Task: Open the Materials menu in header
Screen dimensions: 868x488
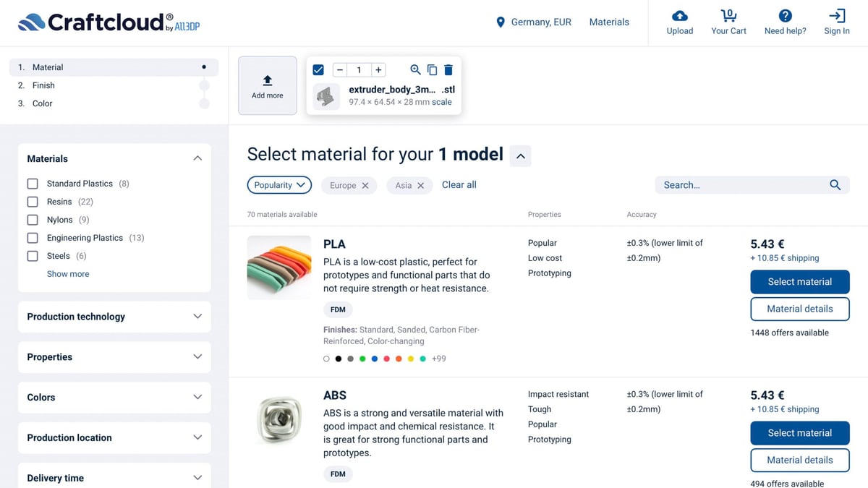Action: [x=609, y=22]
